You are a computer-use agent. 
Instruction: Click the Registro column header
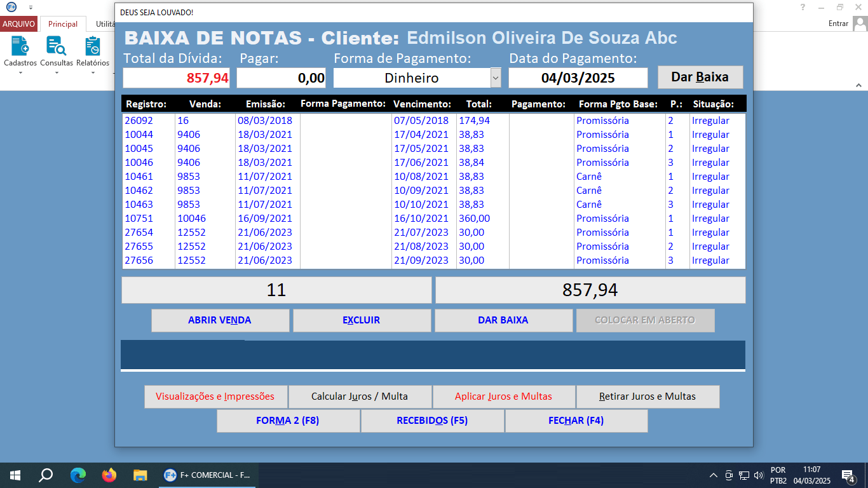pos(146,104)
